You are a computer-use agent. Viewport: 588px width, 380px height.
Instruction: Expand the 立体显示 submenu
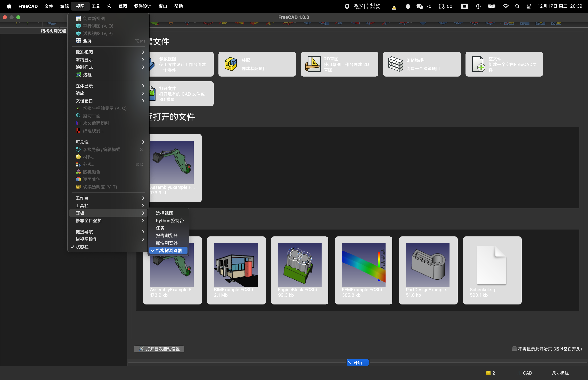(108, 86)
